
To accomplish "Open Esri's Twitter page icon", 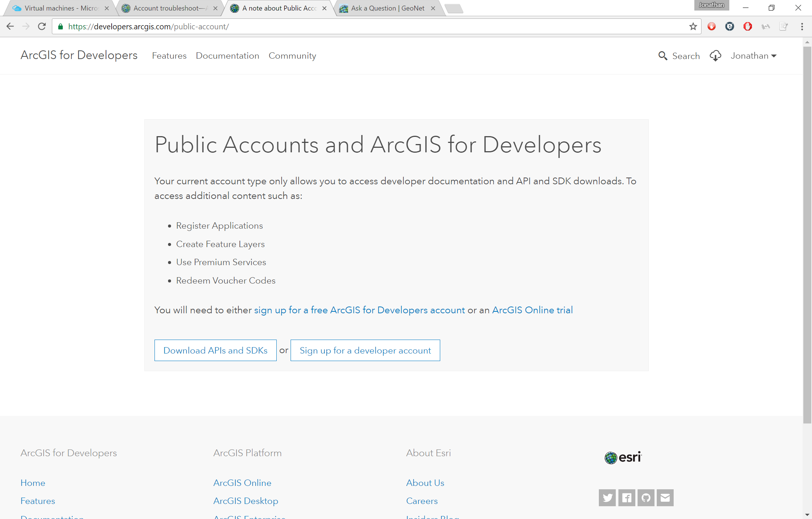I will coord(607,498).
